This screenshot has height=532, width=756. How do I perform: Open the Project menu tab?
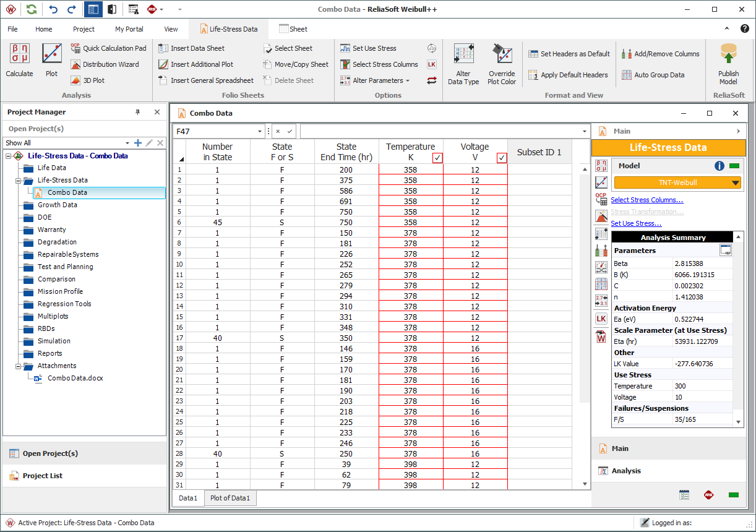84,29
